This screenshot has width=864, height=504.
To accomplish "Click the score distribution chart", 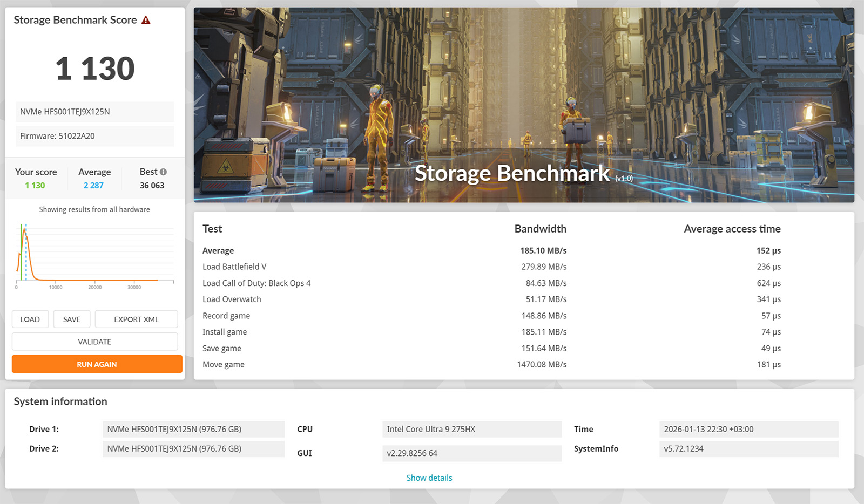I will pos(94,254).
